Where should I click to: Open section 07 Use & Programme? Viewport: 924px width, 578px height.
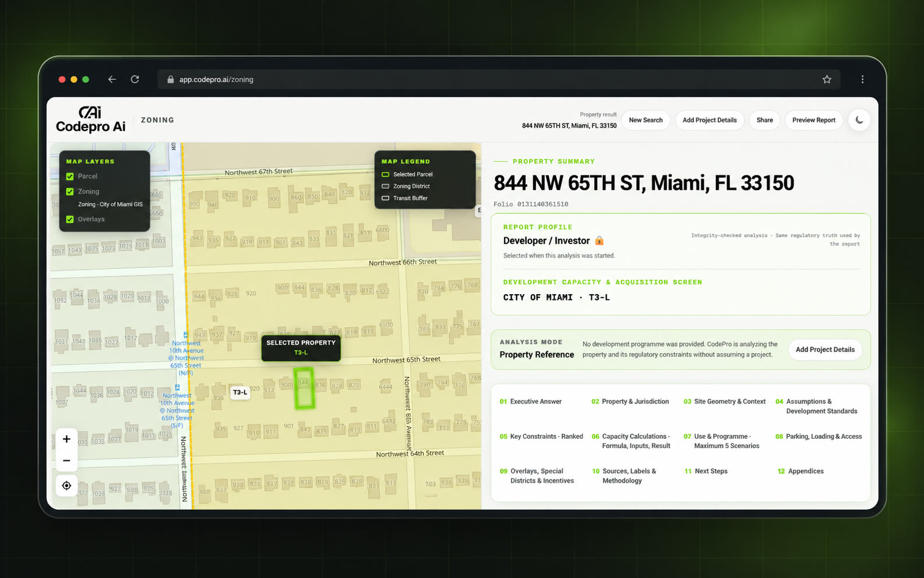722,441
